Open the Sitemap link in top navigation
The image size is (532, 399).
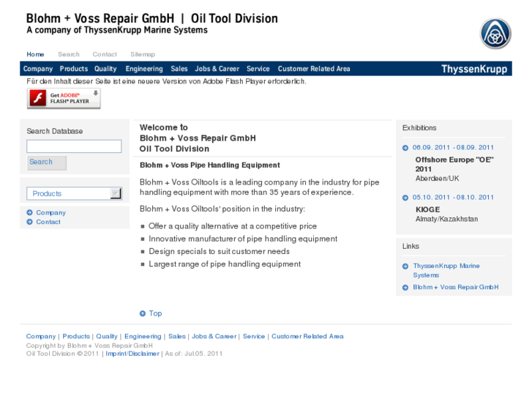[143, 54]
